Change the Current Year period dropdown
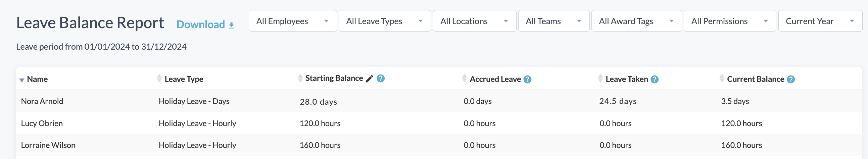 pos(819,21)
